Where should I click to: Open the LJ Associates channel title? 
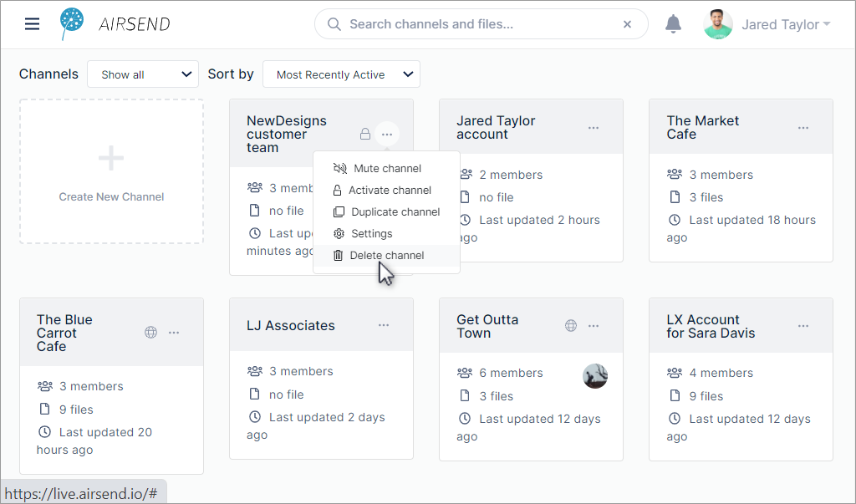[290, 325]
